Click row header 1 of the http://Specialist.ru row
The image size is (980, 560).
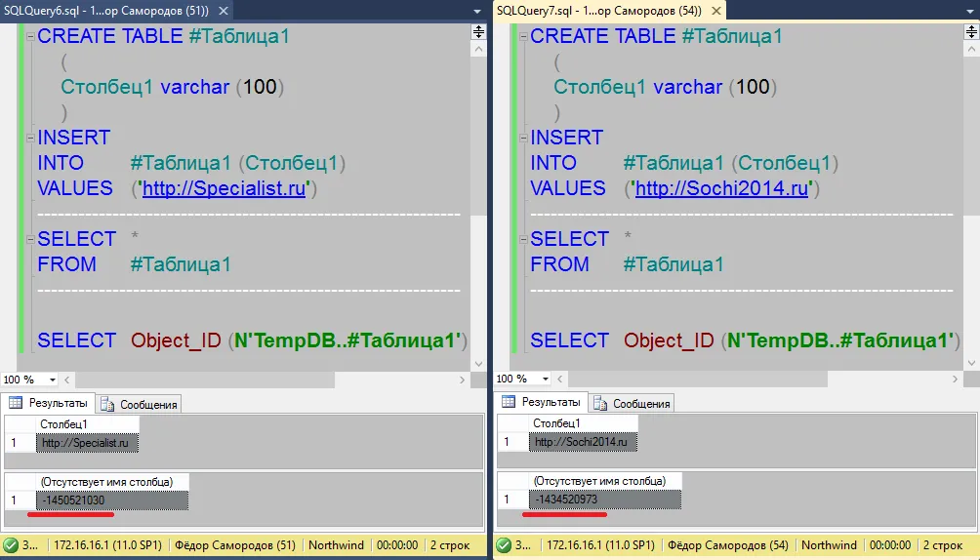click(x=20, y=443)
